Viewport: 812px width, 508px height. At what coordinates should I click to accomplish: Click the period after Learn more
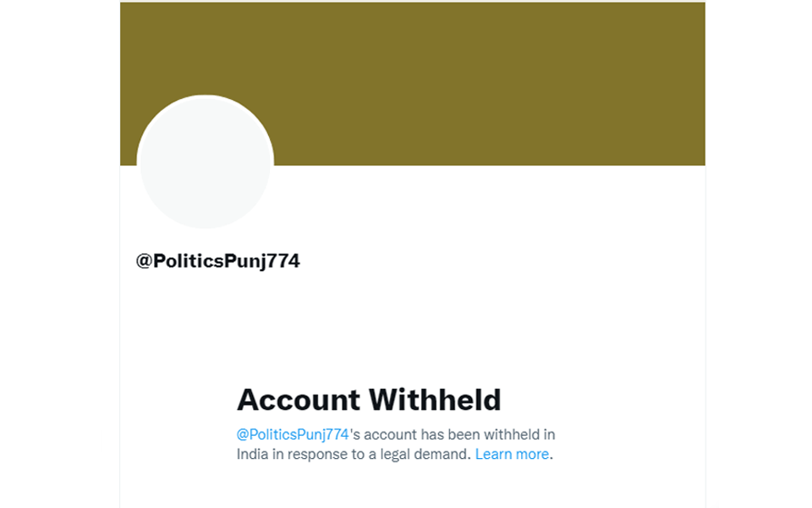(x=551, y=456)
